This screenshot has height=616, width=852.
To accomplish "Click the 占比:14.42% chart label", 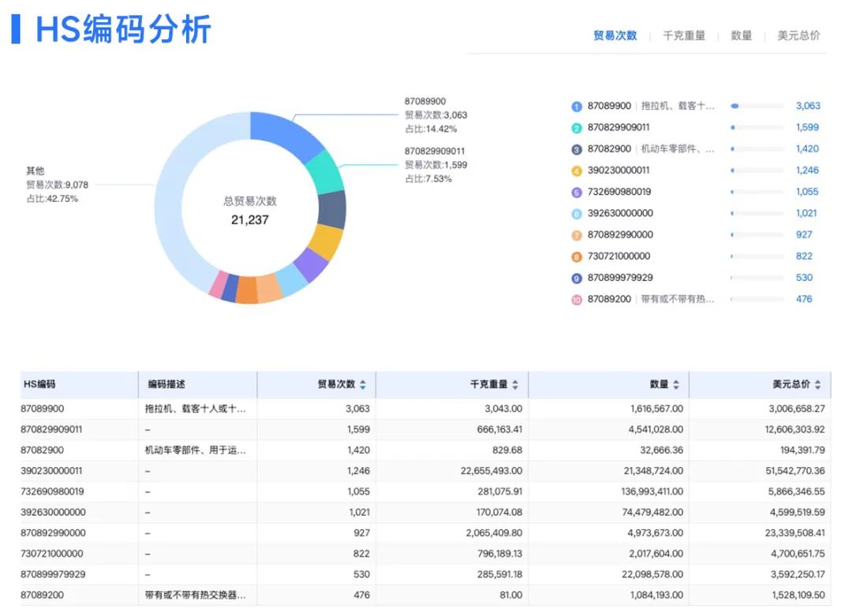I will 431,129.
